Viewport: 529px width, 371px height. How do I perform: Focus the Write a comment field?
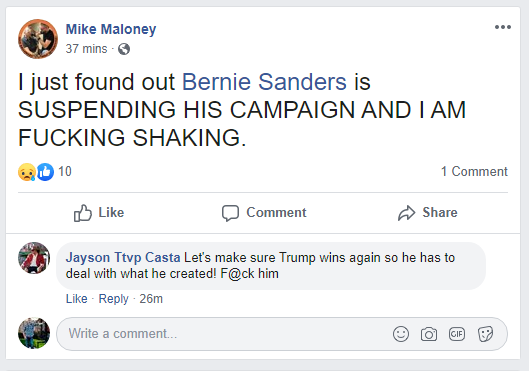[282, 334]
